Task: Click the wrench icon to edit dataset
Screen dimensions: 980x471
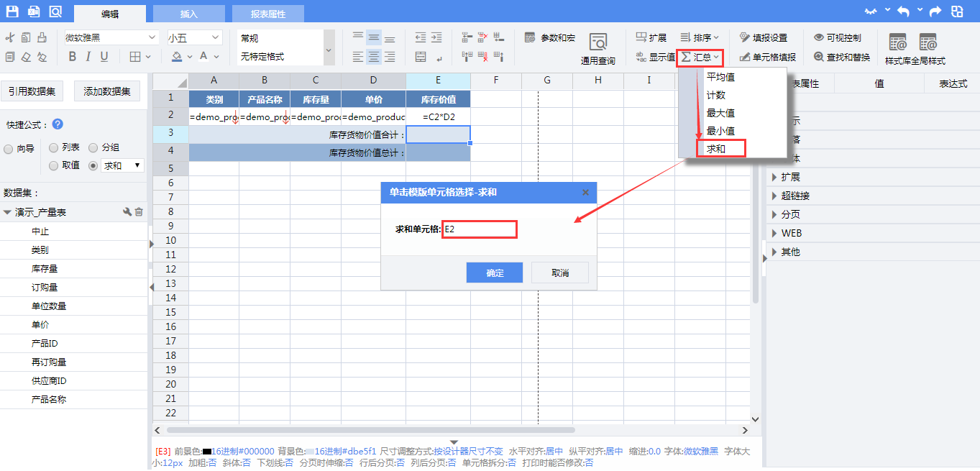Action: [127, 212]
